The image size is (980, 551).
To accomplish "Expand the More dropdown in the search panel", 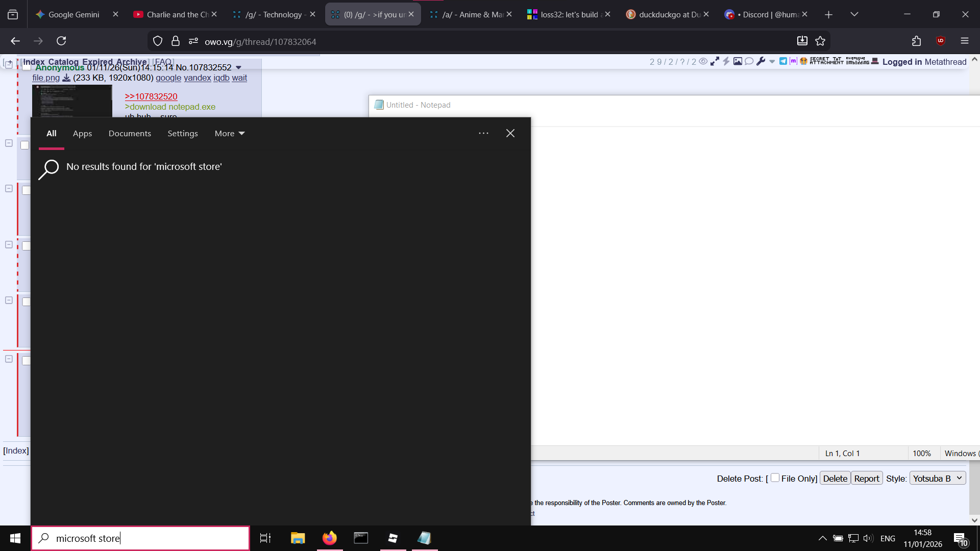I will tap(230, 134).
